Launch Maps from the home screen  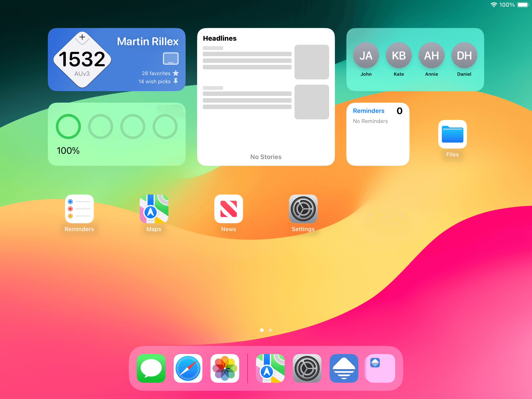click(154, 209)
